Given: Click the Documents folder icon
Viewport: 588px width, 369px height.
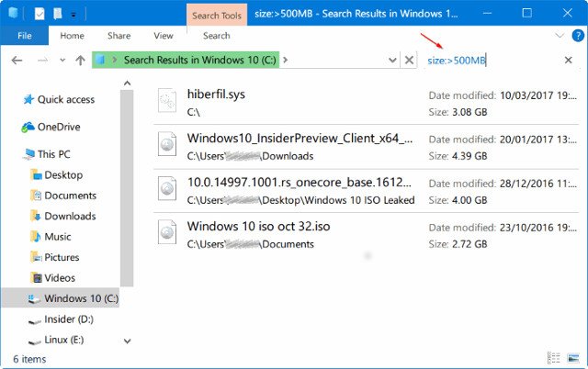Looking at the screenshot, I should tap(36, 196).
